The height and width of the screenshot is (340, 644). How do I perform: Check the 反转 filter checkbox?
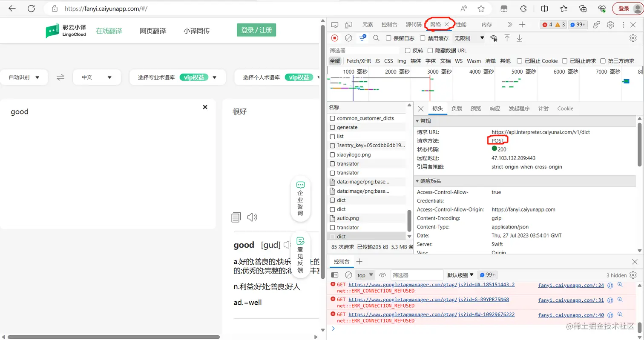coord(408,50)
